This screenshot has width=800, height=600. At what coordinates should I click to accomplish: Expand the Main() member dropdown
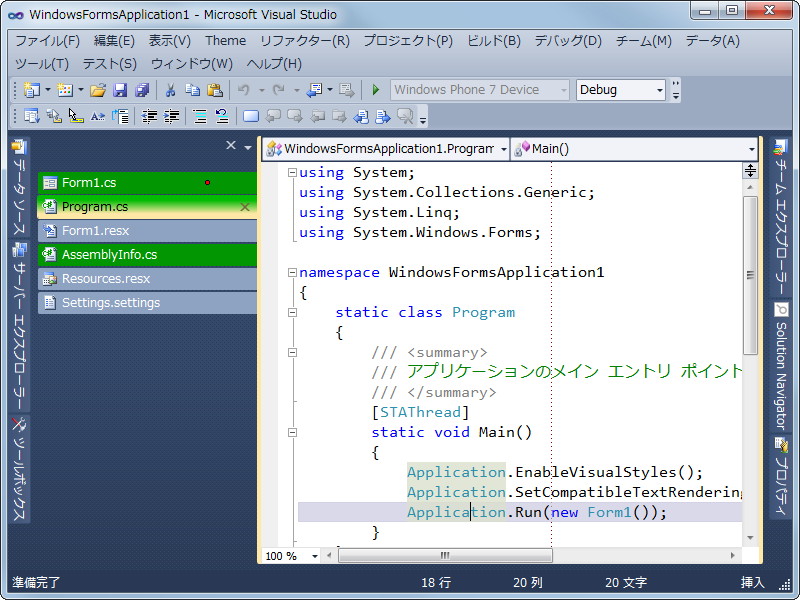(x=751, y=149)
